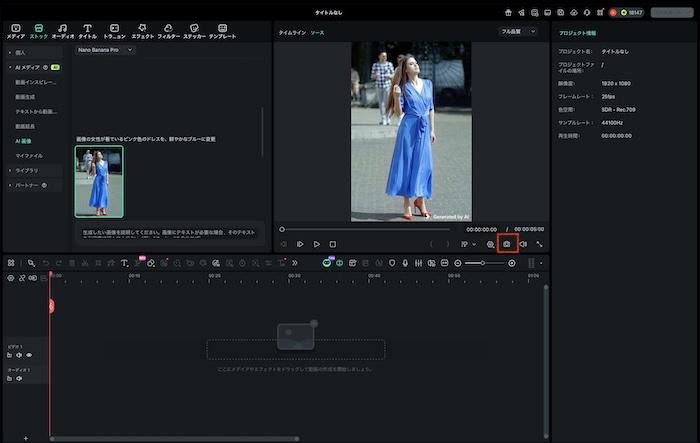The image size is (700, 443).
Task: Open the Stickers (ステッカー) panel
Action: point(194,31)
